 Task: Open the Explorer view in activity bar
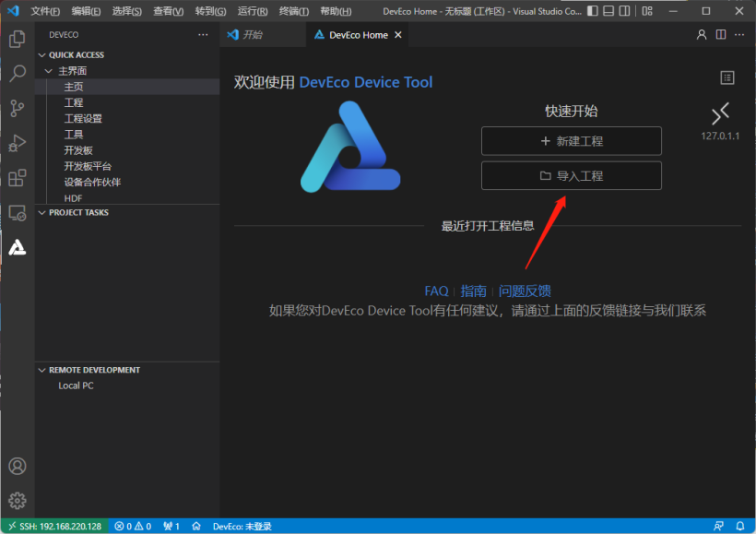17,40
